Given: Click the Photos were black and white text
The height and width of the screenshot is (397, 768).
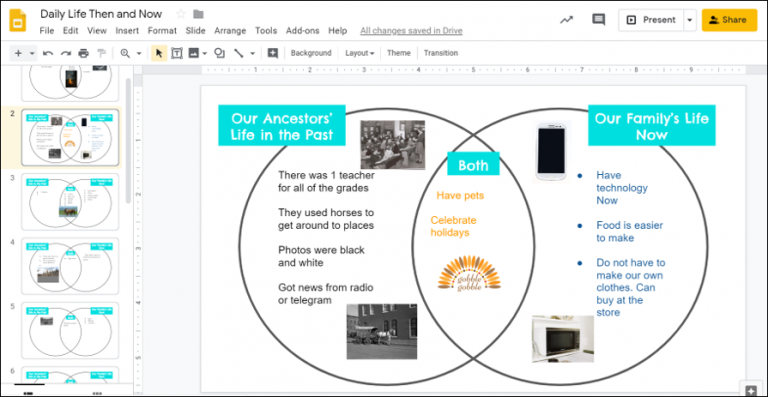Looking at the screenshot, I should pyautogui.click(x=321, y=256).
